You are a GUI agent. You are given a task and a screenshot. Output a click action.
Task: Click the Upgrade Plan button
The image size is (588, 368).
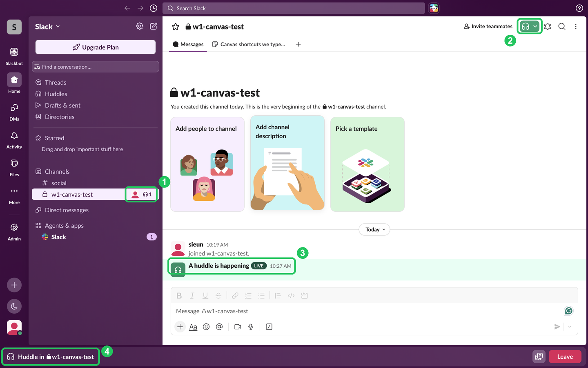click(x=96, y=47)
